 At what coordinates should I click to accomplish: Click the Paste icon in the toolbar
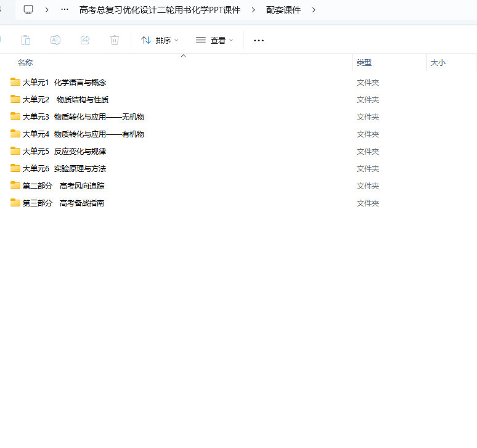pos(26,40)
